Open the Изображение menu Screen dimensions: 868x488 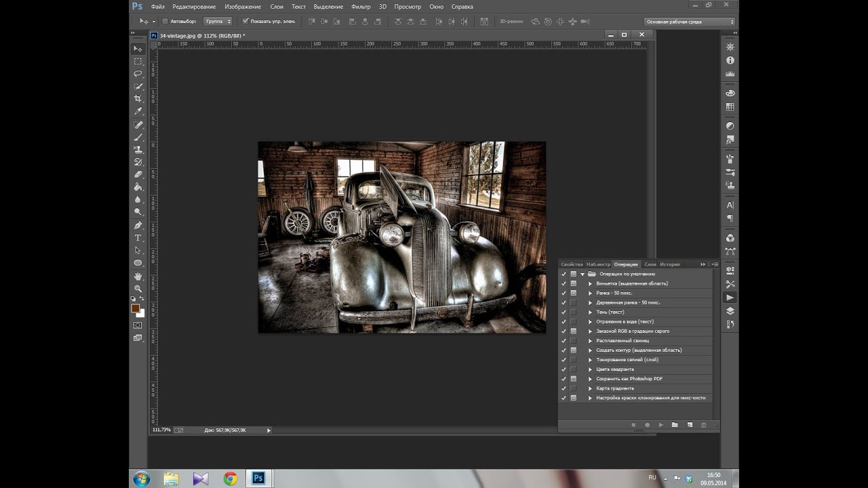pos(243,7)
